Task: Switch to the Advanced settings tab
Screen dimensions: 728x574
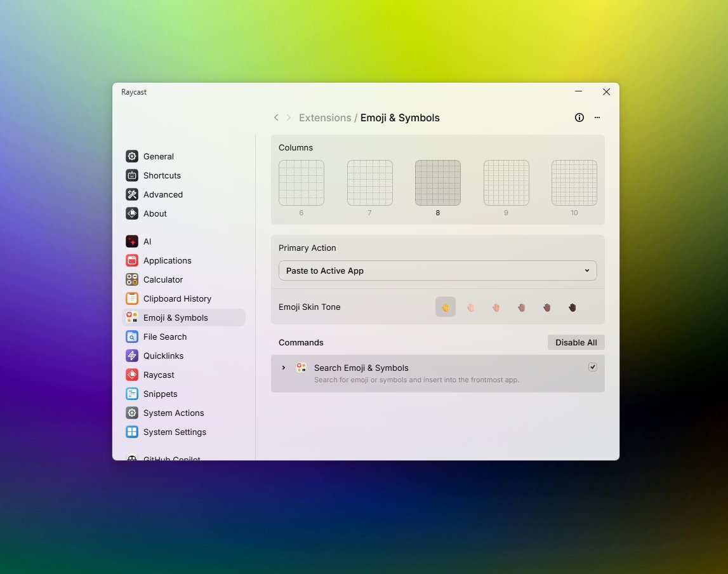Action: tap(162, 194)
